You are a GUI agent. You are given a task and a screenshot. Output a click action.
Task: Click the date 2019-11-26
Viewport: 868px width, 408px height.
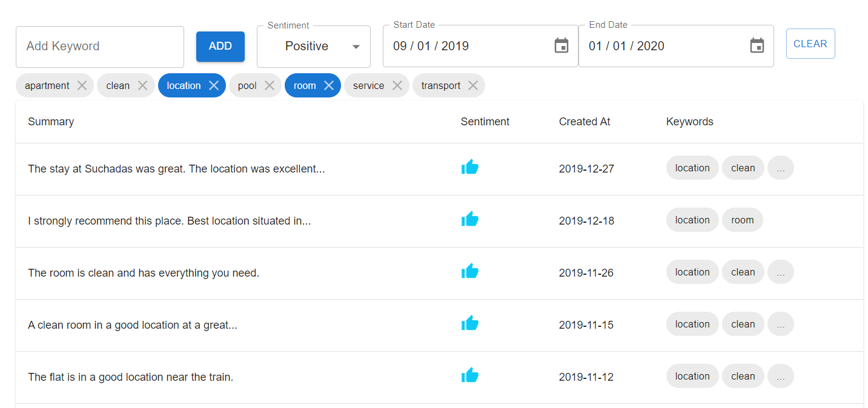[586, 273]
